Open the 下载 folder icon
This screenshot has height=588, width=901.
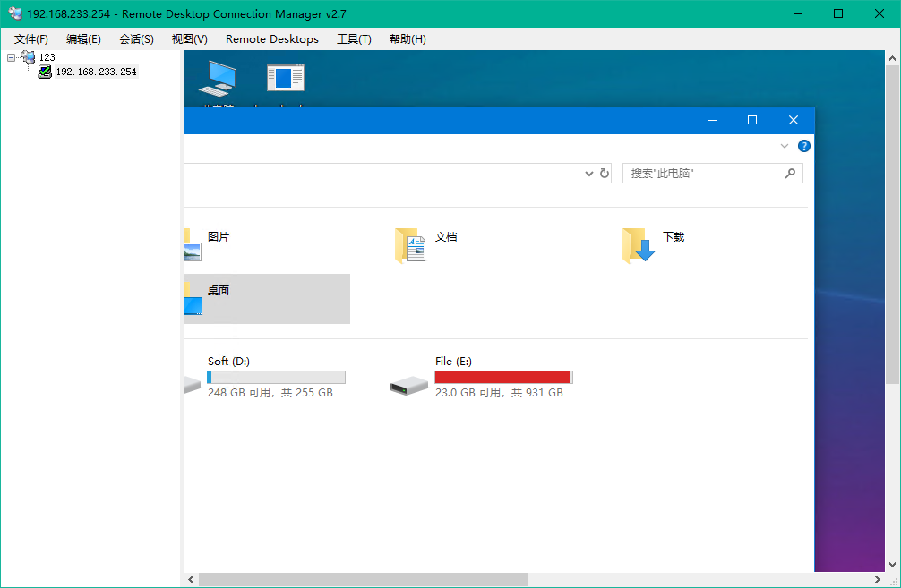coord(639,245)
